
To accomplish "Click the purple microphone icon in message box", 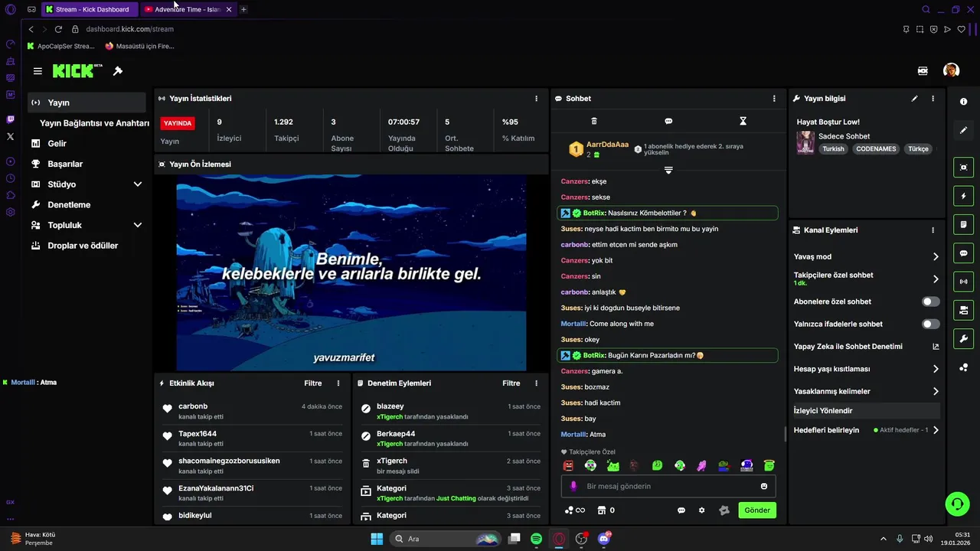I will tap(573, 486).
